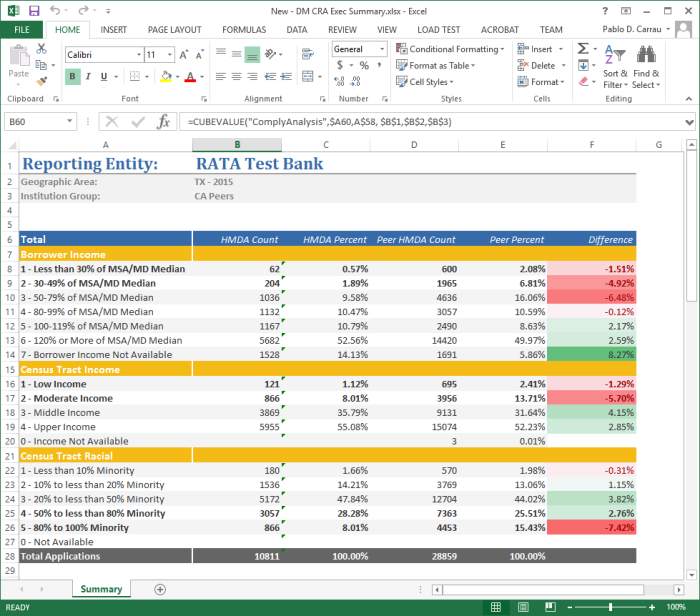The height and width of the screenshot is (616, 700).
Task: Click the Cut scissors icon
Action: tap(41, 48)
